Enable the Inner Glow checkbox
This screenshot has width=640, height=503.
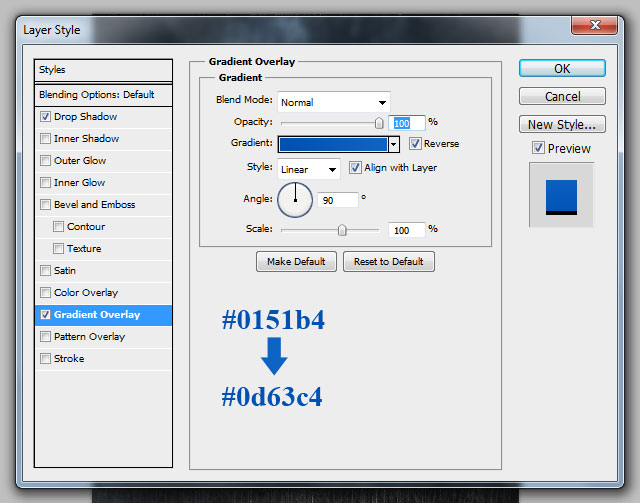tap(45, 183)
